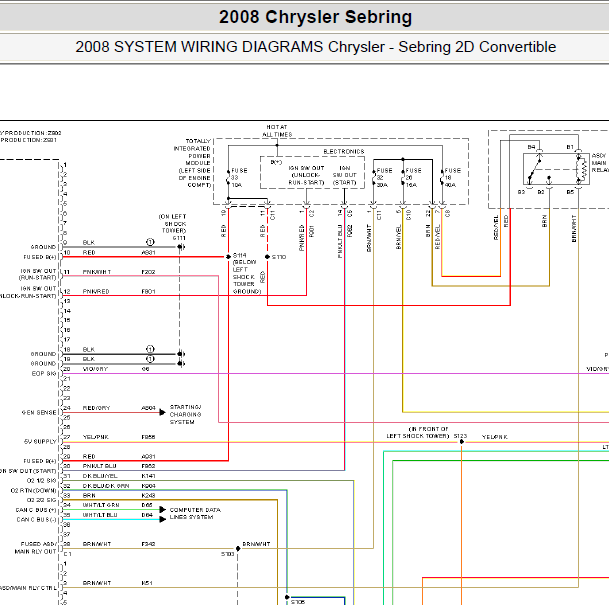Click "(BELOW LEFT SHOCK TOWER GROUND)" note near S114
The image size is (609, 605).
(x=247, y=277)
